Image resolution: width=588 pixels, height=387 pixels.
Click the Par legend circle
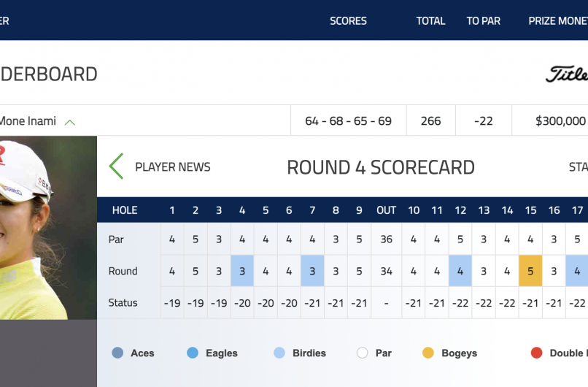362,353
